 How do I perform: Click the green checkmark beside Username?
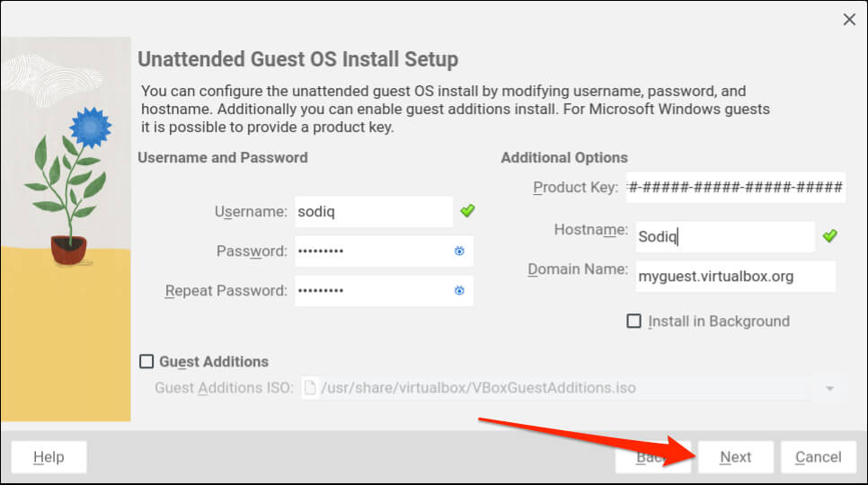[x=467, y=211]
